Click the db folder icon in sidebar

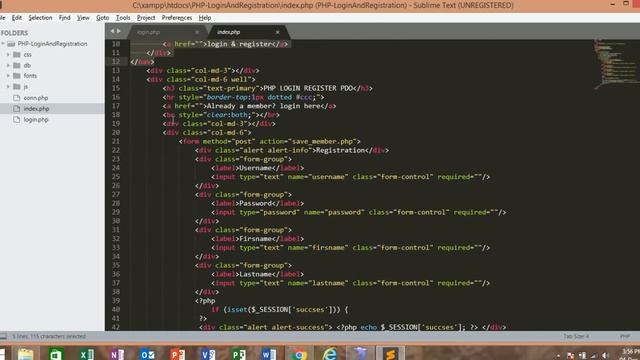point(17,65)
